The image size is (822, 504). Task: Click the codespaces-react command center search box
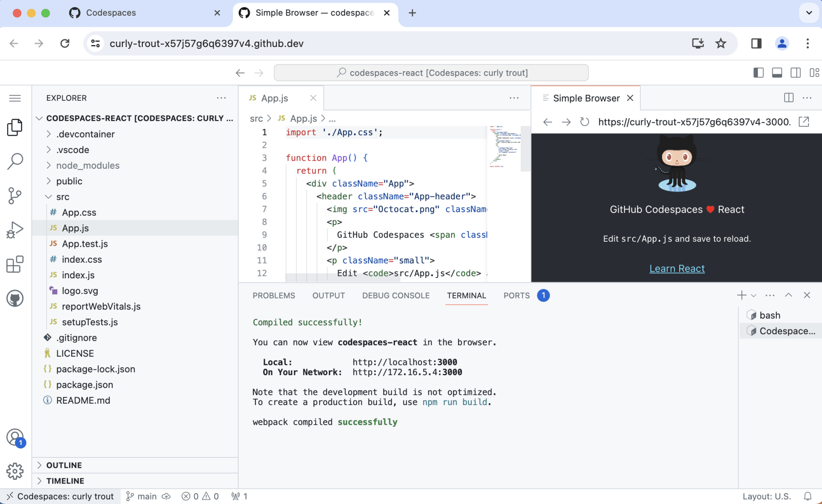(x=431, y=73)
